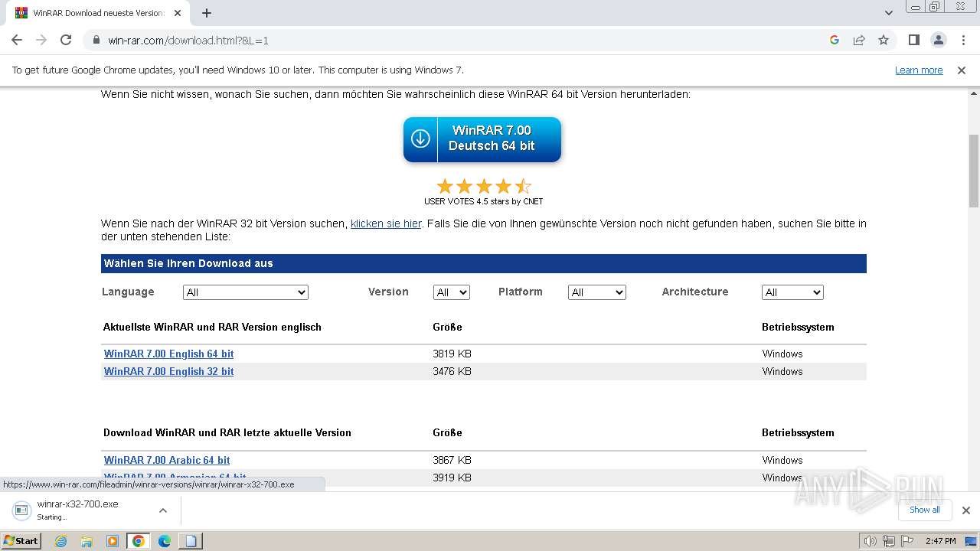Click the taskbar clock showing 2:47 PM

(940, 541)
